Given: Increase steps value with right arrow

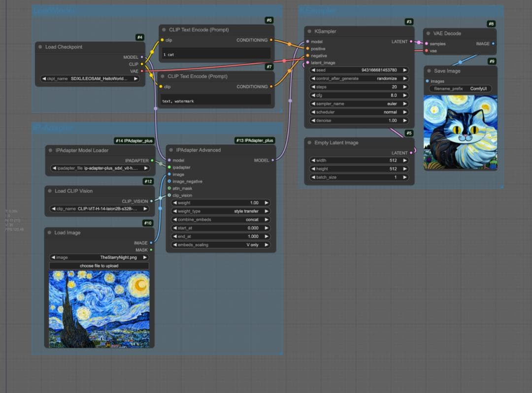Looking at the screenshot, I should click(405, 87).
